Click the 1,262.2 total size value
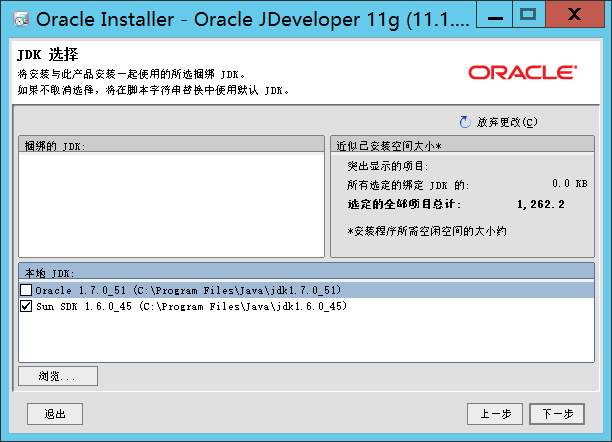This screenshot has height=442, width=612. point(541,204)
